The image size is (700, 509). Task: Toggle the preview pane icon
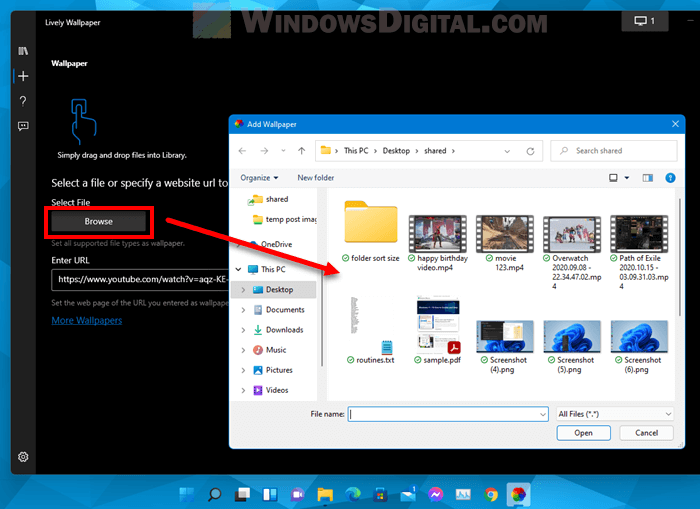tap(648, 178)
